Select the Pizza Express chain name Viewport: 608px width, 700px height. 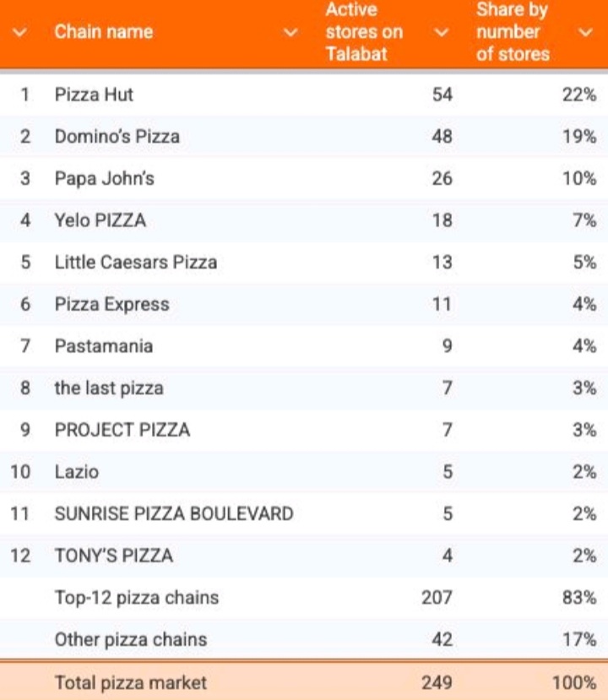111,304
